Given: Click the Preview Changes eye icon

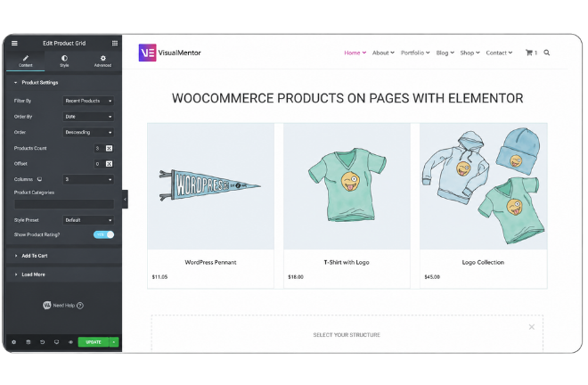Looking at the screenshot, I should (70, 342).
